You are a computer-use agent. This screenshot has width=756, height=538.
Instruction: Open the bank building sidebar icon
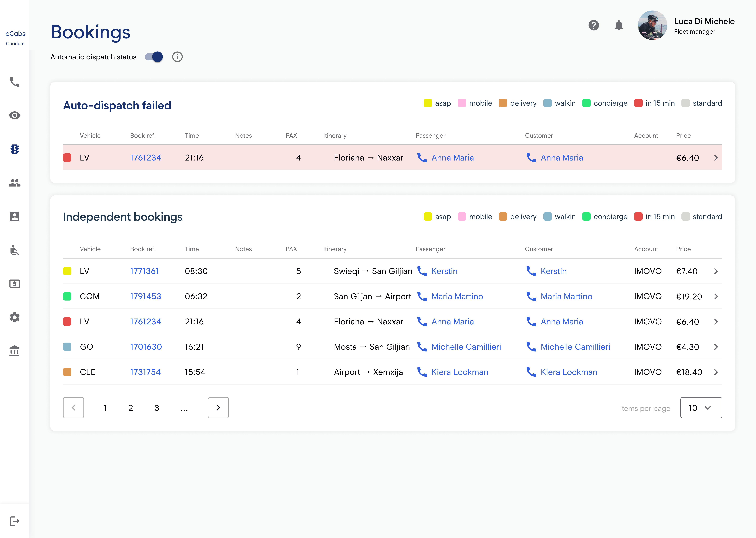[15, 351]
